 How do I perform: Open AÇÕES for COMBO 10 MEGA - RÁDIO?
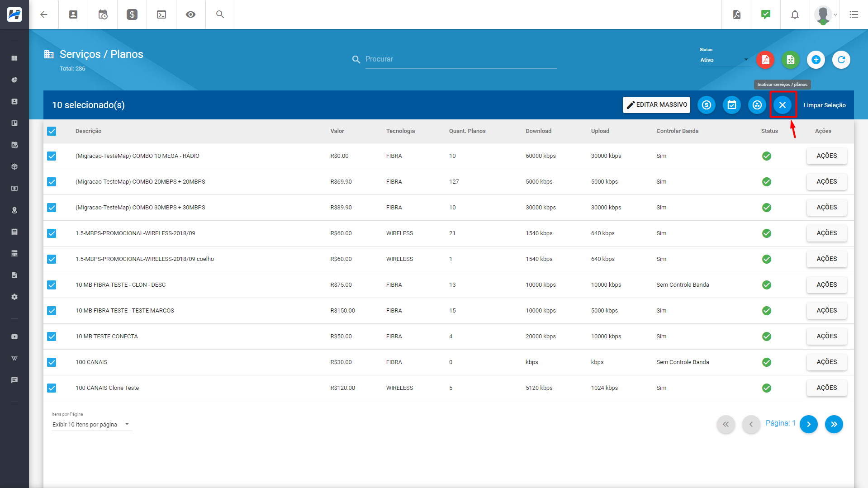click(826, 156)
